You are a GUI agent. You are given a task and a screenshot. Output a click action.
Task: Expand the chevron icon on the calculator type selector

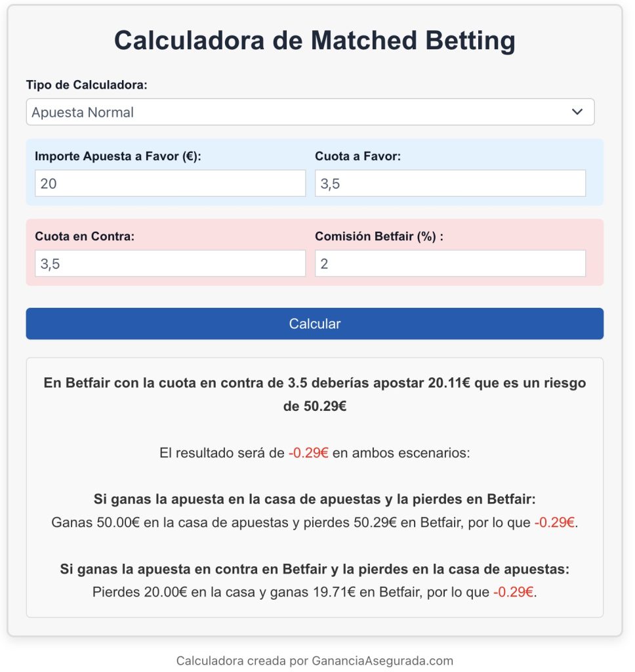pos(577,112)
